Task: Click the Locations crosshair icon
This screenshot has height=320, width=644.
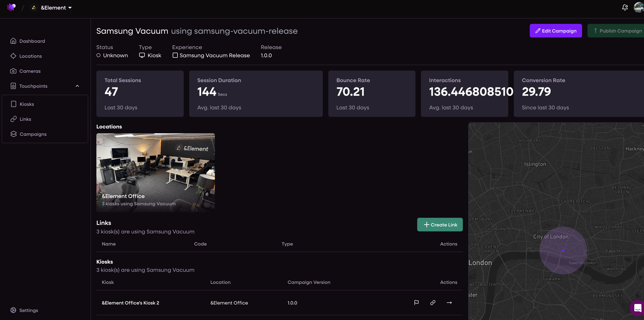Action: 13,56
